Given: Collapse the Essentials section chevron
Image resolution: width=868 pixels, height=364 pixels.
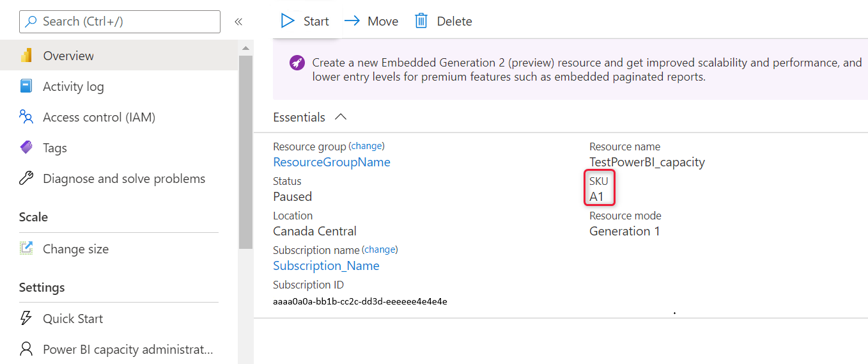Looking at the screenshot, I should tap(341, 117).
